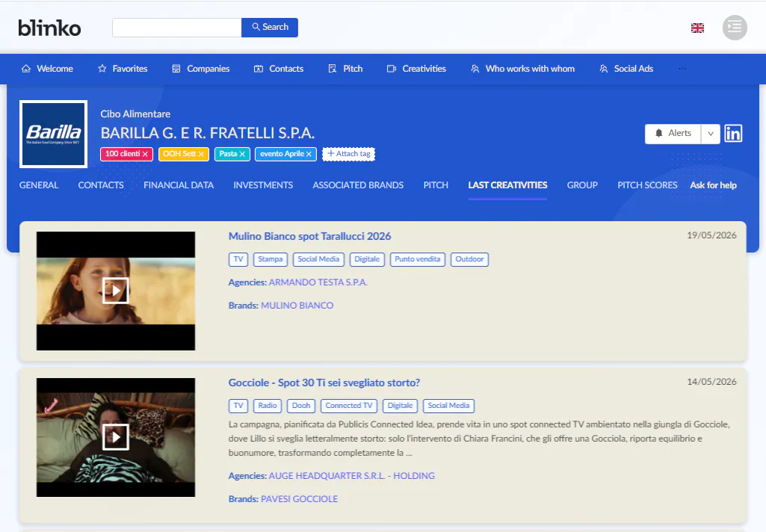Click Digitale tag on Mulino Bianco creativity
The height and width of the screenshot is (532, 766).
(367, 259)
